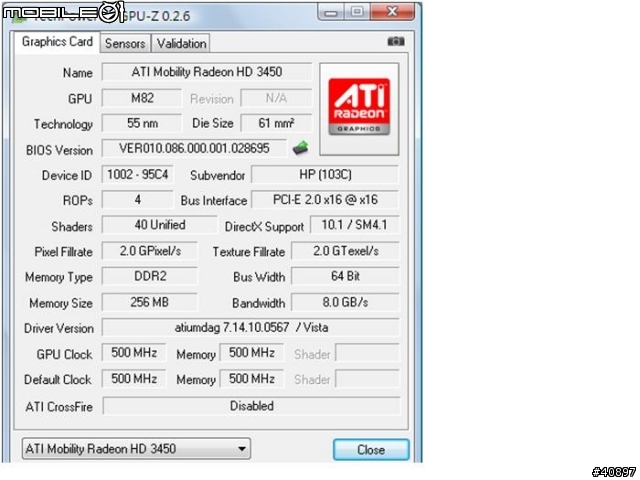Click the ATI CrossFire field showing Disabled
The image size is (640, 480).
click(x=251, y=406)
